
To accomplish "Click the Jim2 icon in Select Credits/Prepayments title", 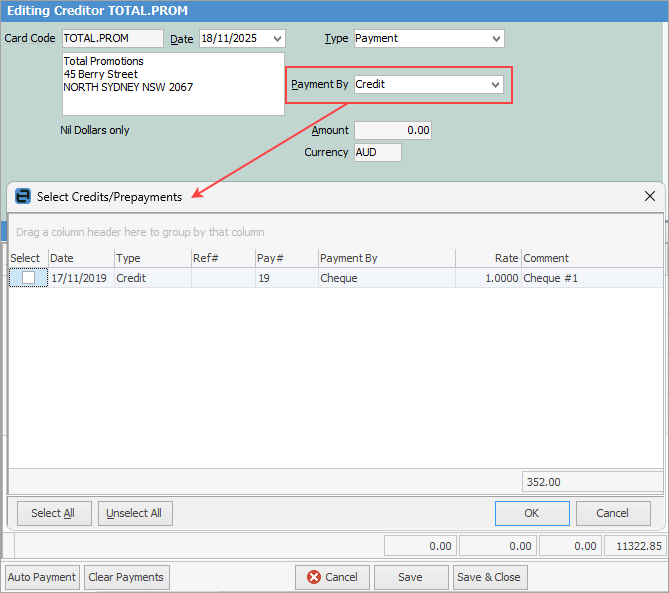I will pyautogui.click(x=23, y=197).
